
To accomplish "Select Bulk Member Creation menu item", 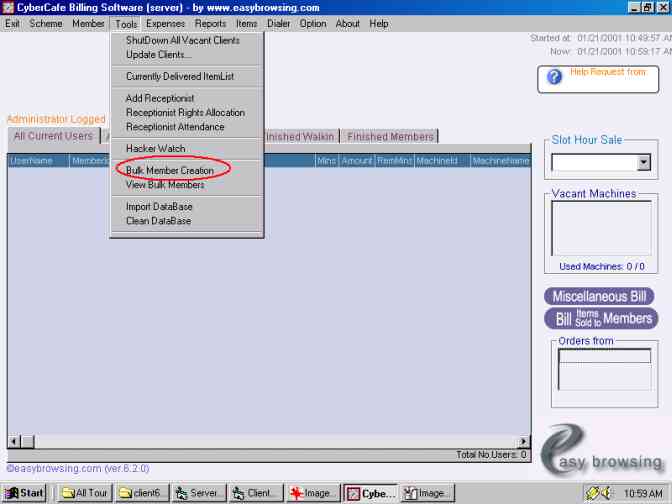I will click(x=170, y=171).
